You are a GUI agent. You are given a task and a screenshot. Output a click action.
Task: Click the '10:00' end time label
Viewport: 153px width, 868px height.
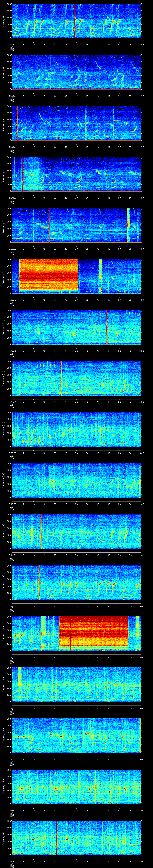[x=141, y=453]
